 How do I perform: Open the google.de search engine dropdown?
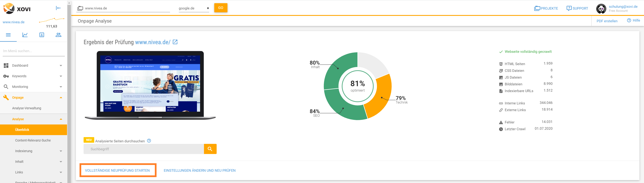coord(194,8)
